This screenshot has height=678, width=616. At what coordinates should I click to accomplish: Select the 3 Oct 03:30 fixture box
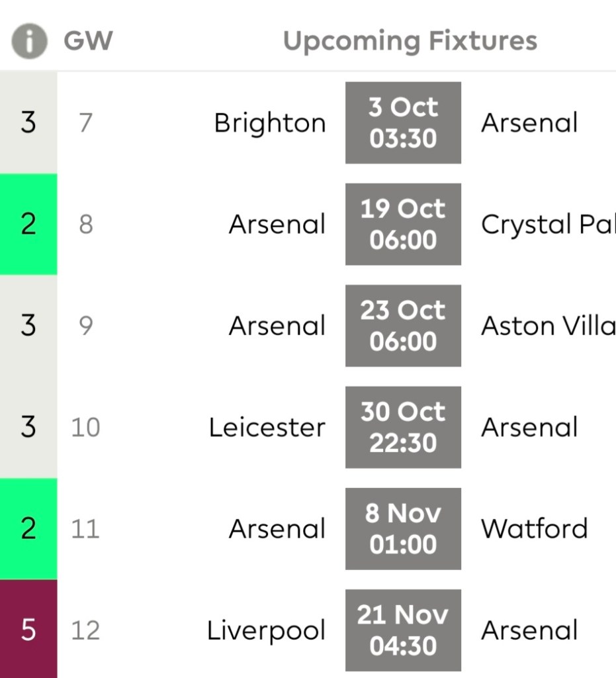point(403,123)
